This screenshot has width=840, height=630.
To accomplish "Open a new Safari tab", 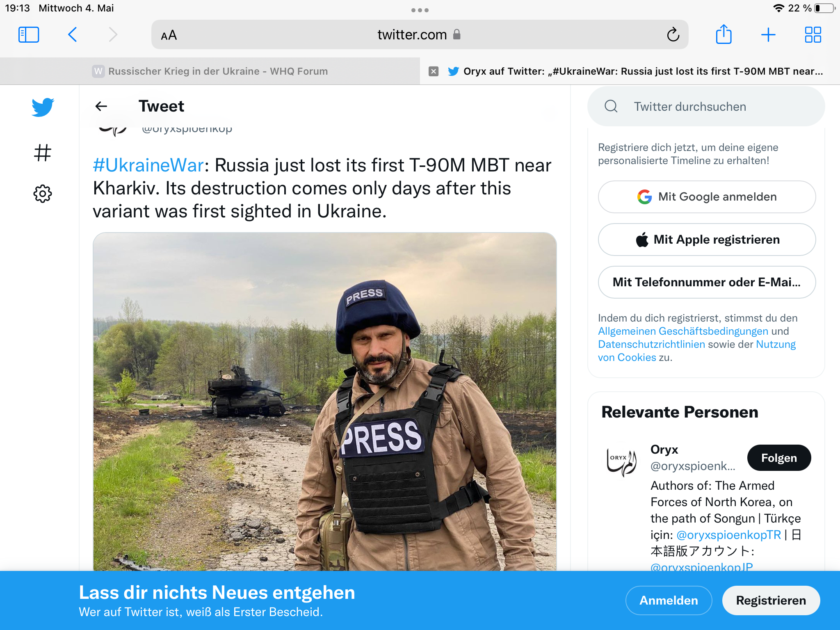I will (x=768, y=35).
